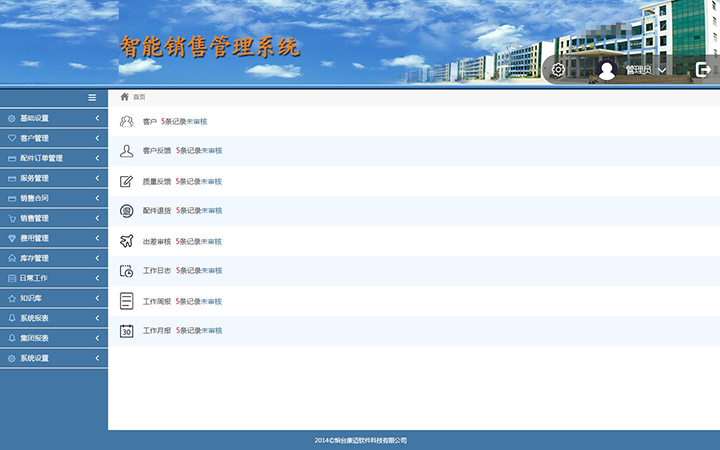Open 未审核 link for 客户反馈
720x450 pixels.
[212, 151]
